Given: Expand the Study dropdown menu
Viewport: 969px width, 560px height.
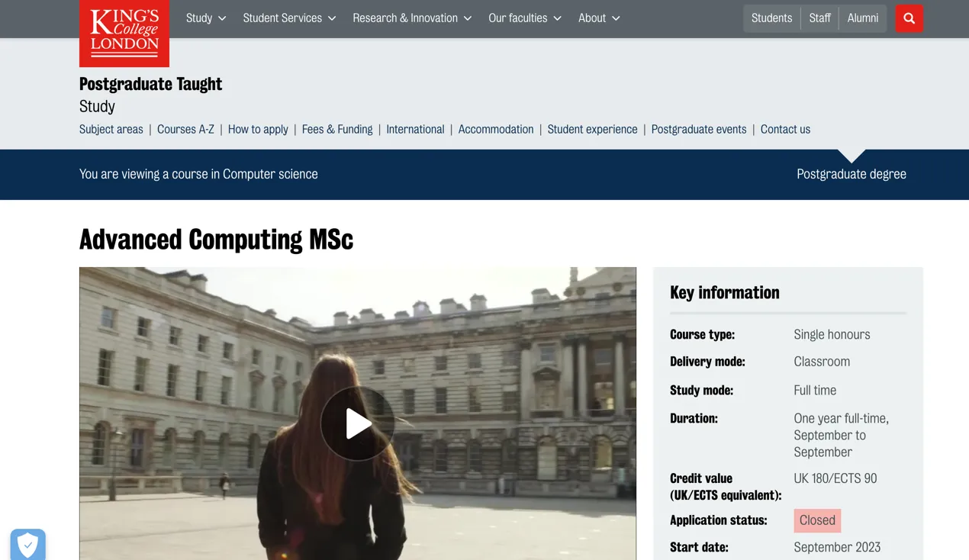Looking at the screenshot, I should [206, 18].
